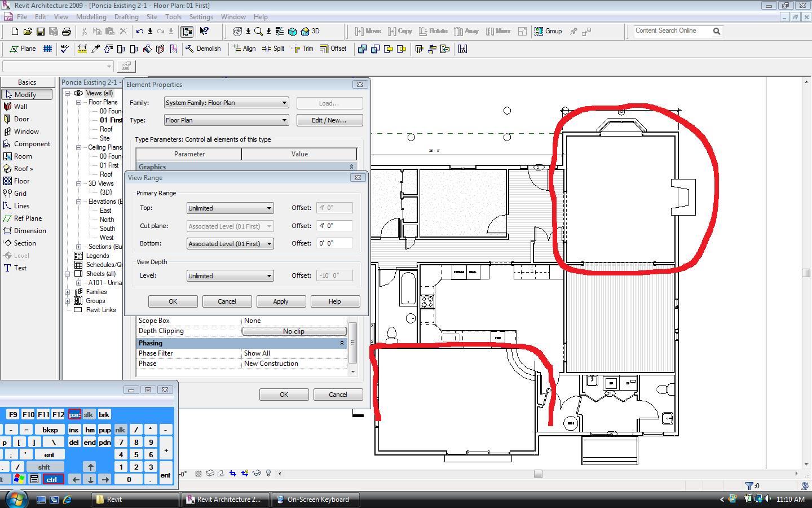Select the Dimension tool in Basics

[x=29, y=231]
